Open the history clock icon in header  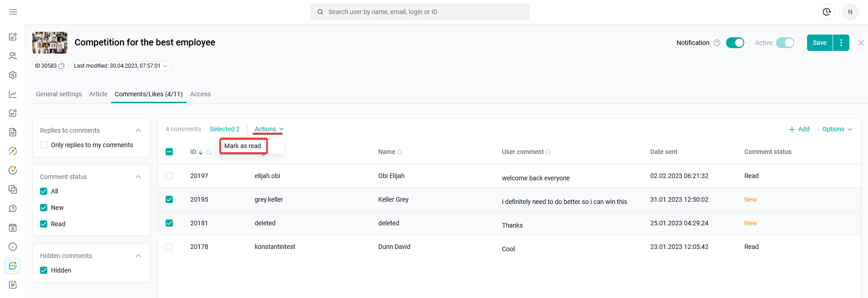pyautogui.click(x=827, y=12)
